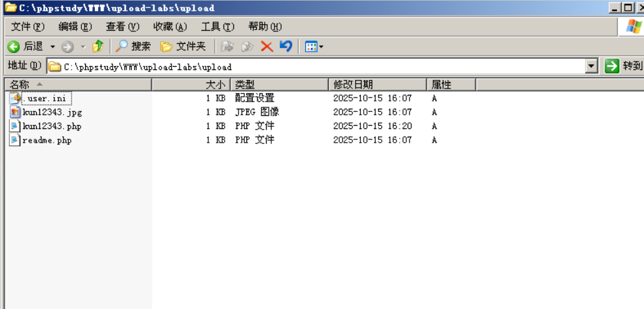This screenshot has width=644, height=309.
Task: Click the Copy To toolbar icon
Action: click(x=247, y=46)
